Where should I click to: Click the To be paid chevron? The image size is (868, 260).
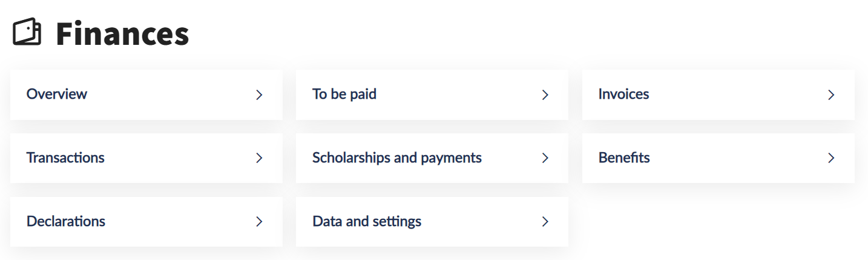tap(545, 95)
